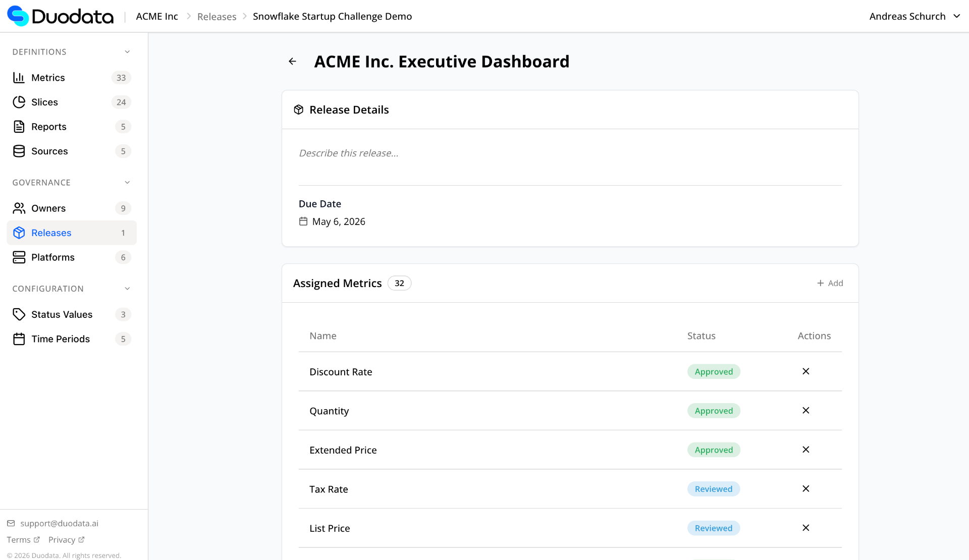Click the Sources database icon
The image size is (969, 560).
[x=19, y=151]
